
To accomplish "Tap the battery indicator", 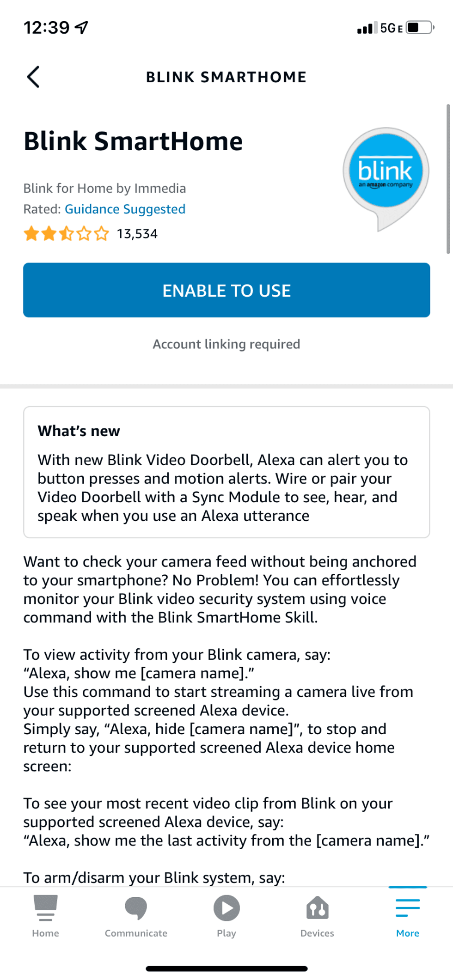I will (417, 27).
